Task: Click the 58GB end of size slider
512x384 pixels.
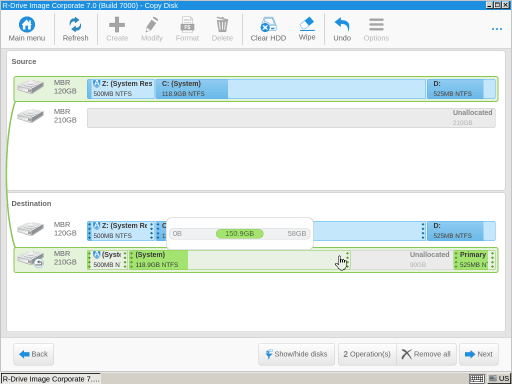Action: point(297,234)
